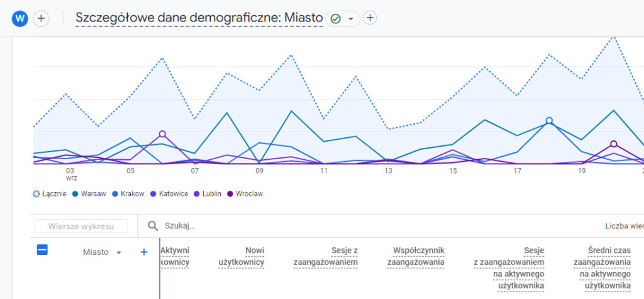Click the blue W avatar icon
This screenshot has width=644, height=299.
click(19, 18)
